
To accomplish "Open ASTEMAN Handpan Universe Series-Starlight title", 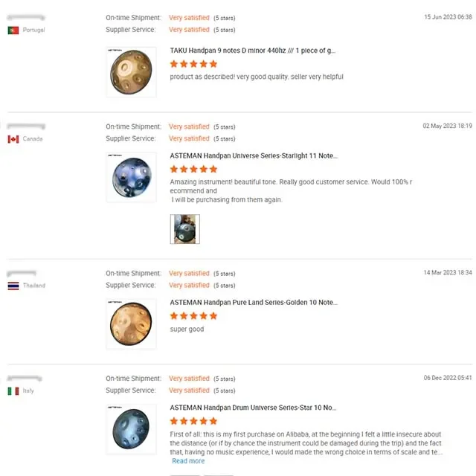I will coord(254,156).
